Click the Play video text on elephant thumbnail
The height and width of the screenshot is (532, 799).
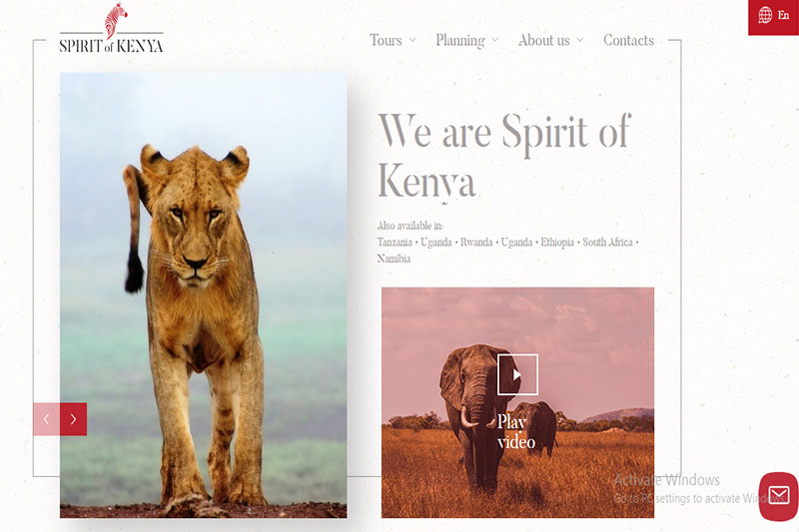(515, 432)
